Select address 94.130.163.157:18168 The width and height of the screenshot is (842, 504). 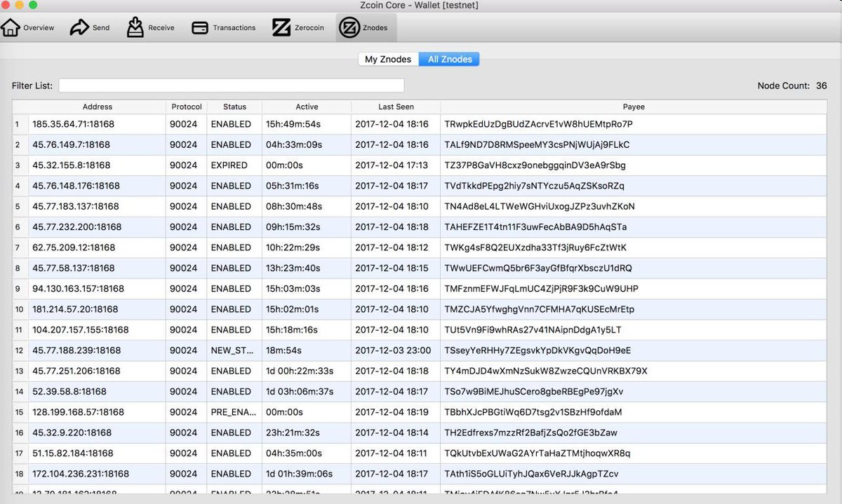[x=78, y=289]
